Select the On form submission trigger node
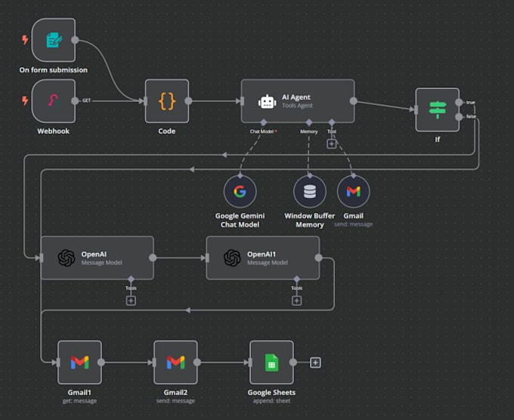 [x=54, y=40]
